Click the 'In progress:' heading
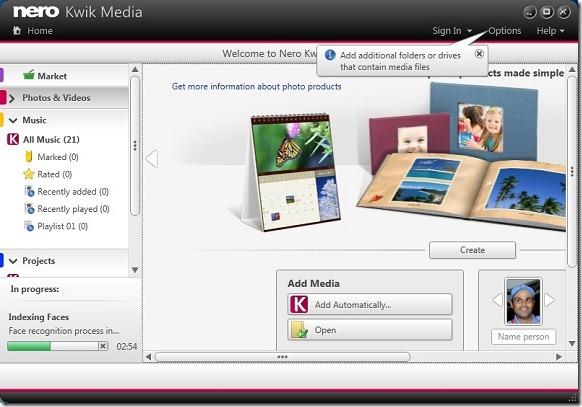The height and width of the screenshot is (407, 582). coord(35,289)
